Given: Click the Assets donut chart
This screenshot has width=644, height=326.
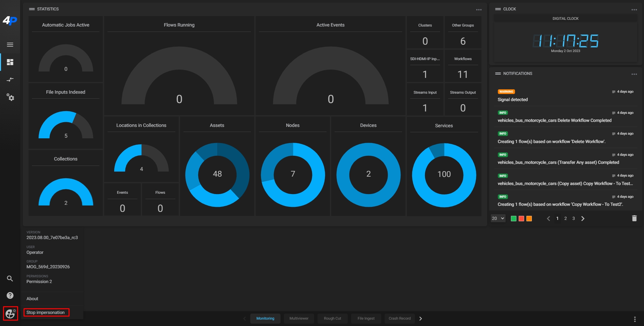Looking at the screenshot, I should (217, 175).
